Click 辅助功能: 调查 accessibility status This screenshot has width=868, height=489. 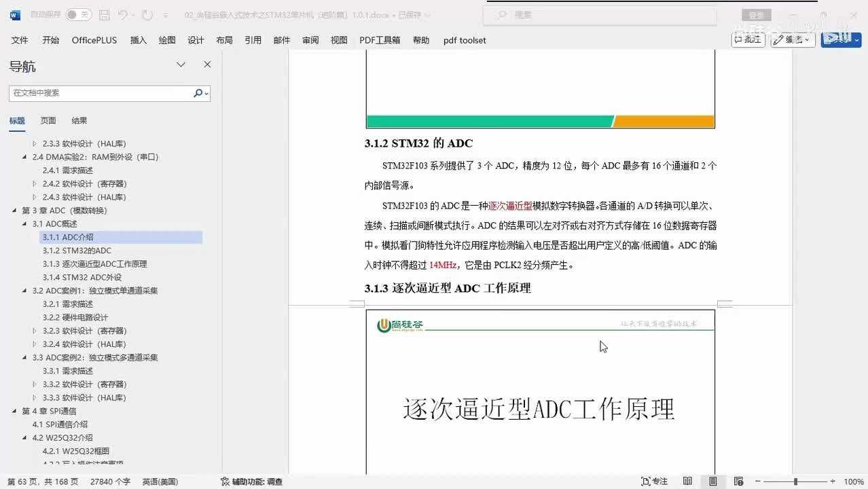251,482
